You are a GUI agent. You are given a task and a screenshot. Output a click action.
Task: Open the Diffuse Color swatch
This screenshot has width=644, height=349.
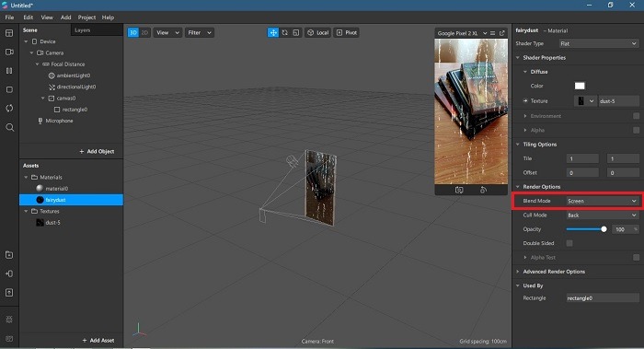click(580, 86)
